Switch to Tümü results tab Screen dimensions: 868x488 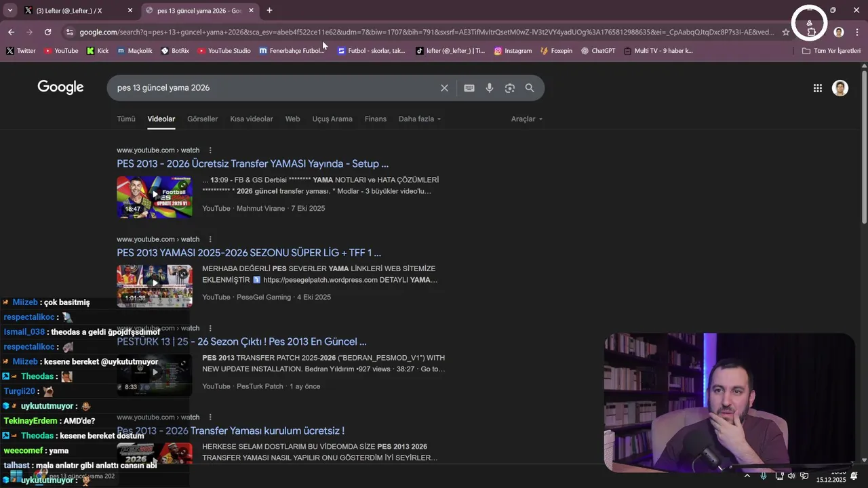pos(126,119)
